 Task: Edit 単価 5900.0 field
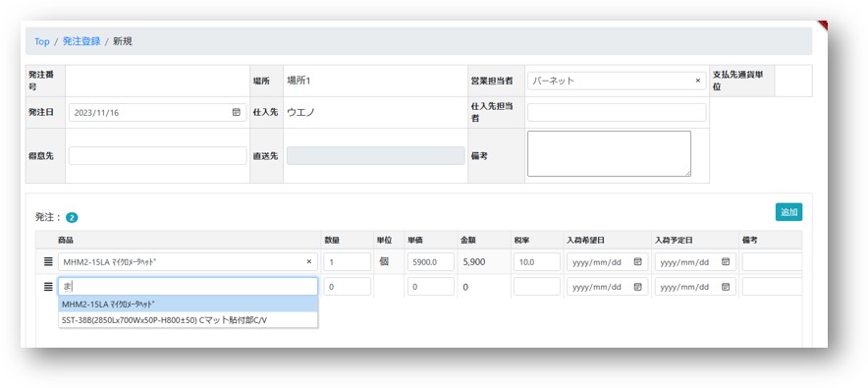(431, 262)
